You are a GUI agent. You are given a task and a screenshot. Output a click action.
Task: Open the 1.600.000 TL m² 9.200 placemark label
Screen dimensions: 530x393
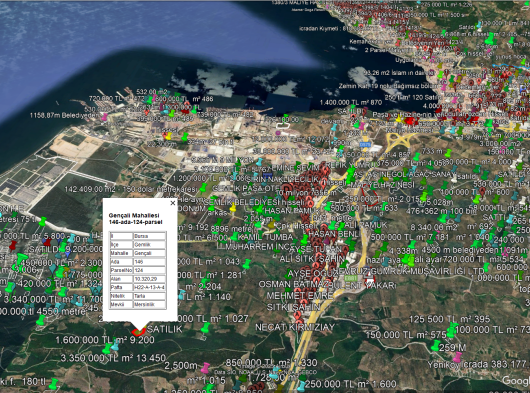pyautogui.click(x=105, y=340)
